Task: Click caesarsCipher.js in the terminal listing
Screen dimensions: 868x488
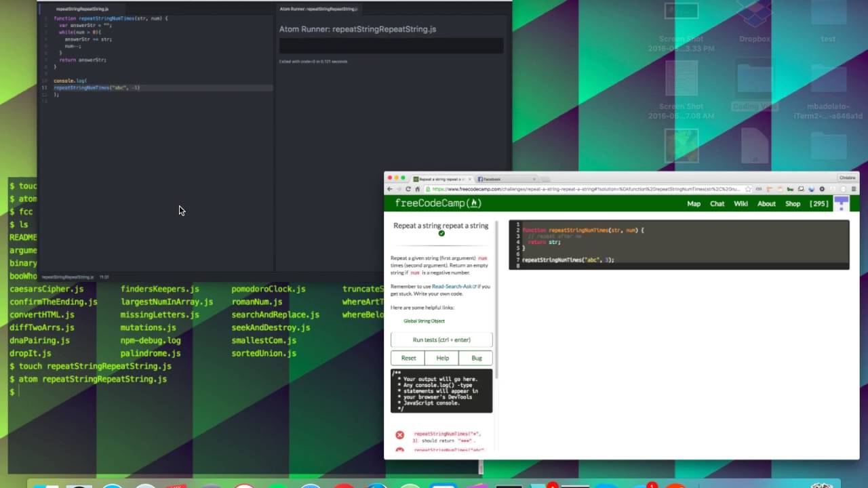Action: 47,289
